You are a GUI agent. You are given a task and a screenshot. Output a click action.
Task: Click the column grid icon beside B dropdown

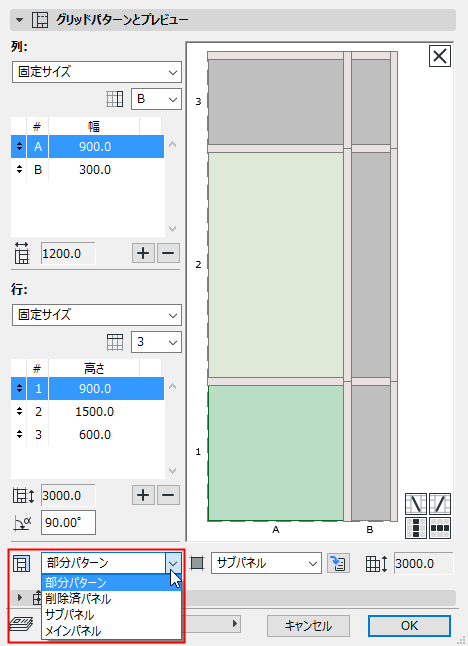[x=115, y=99]
